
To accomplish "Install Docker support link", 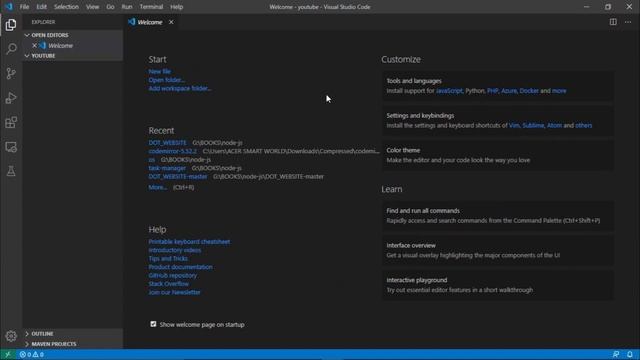I will tap(529, 91).
